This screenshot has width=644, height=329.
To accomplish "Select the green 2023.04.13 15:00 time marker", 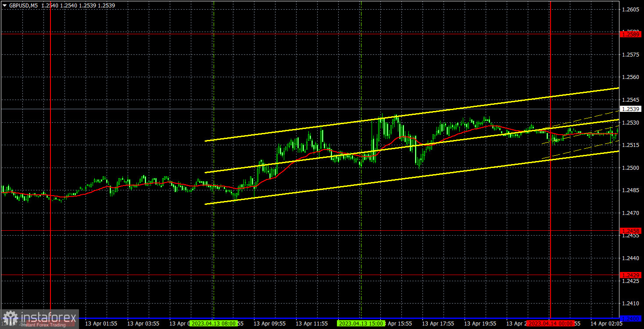I will (361, 323).
